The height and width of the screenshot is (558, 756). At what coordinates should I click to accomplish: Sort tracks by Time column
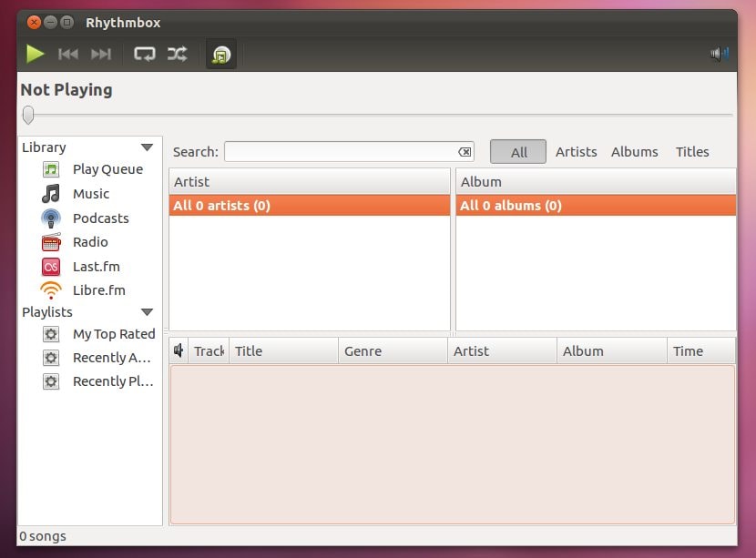[x=701, y=350]
